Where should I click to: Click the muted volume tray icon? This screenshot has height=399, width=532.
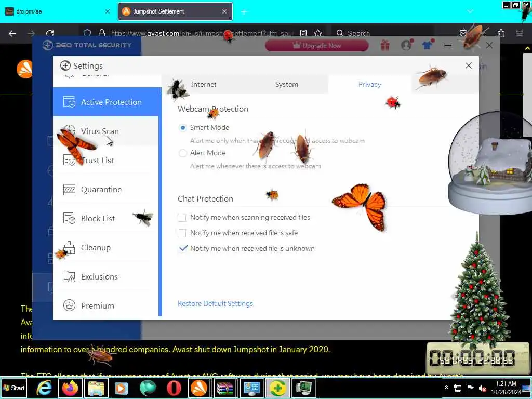[482, 388]
